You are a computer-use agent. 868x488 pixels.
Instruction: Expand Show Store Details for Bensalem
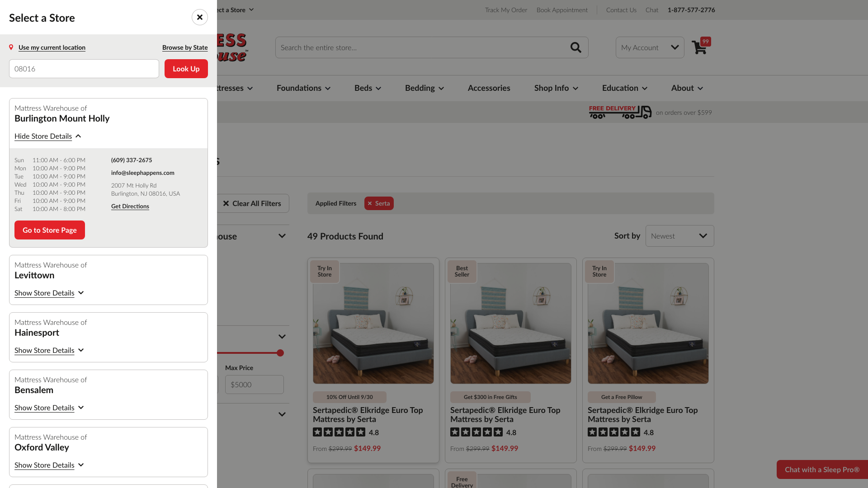pos(49,408)
